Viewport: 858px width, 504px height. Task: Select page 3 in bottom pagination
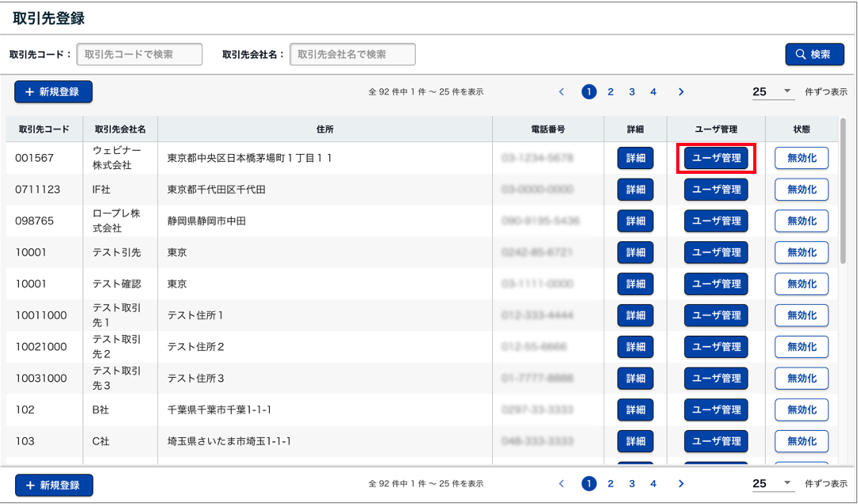click(x=632, y=483)
